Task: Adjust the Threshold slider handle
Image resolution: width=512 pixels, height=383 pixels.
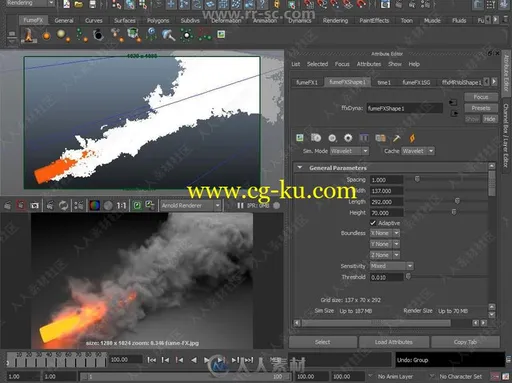Action: tap(408, 276)
